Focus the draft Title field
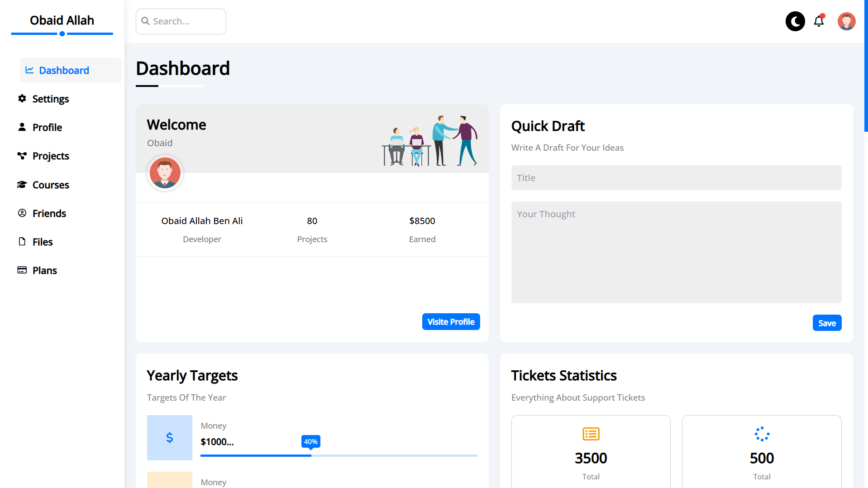This screenshot has width=868, height=488. coord(676,178)
